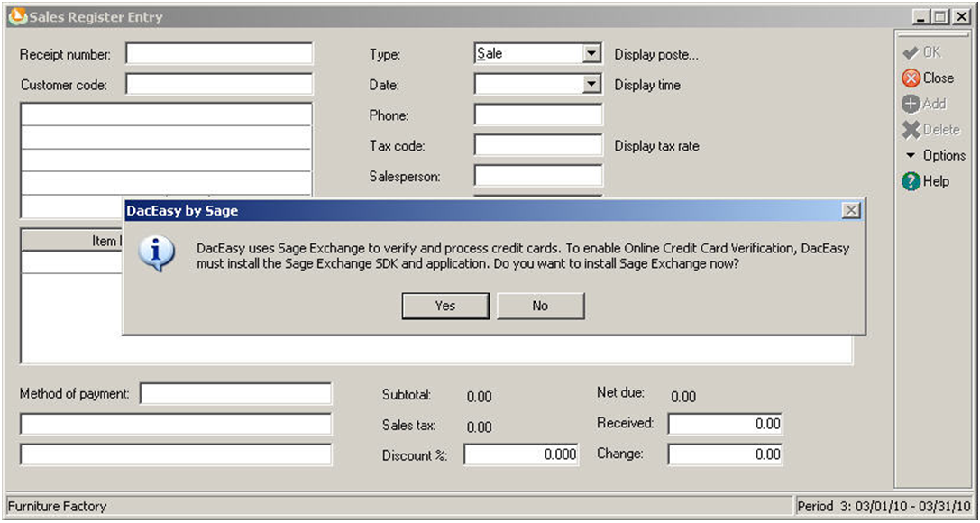980x523 pixels.
Task: Click the 'Display time' text
Action: 647,86
